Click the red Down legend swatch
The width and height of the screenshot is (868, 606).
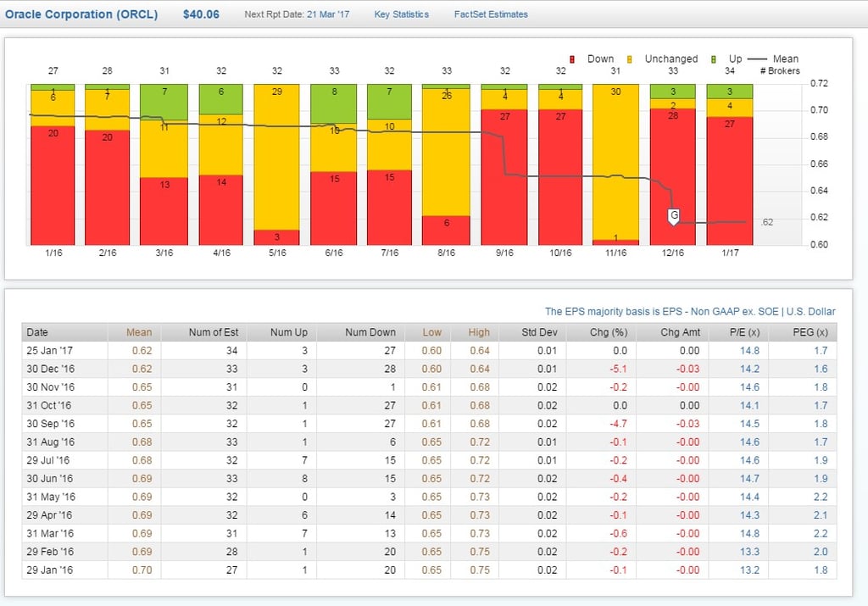click(572, 59)
